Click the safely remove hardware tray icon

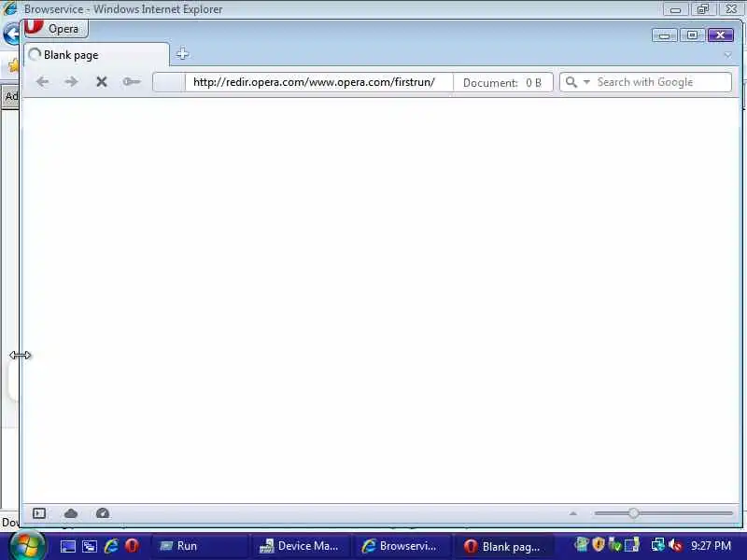click(x=615, y=544)
